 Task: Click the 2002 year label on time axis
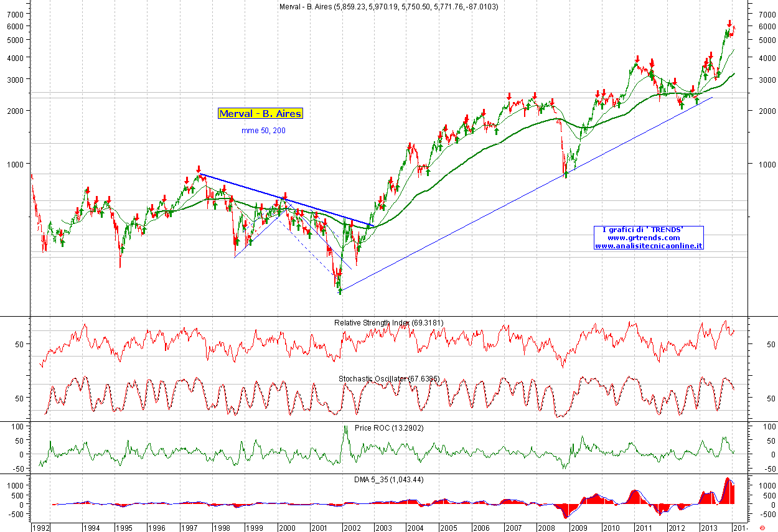pyautogui.click(x=352, y=528)
